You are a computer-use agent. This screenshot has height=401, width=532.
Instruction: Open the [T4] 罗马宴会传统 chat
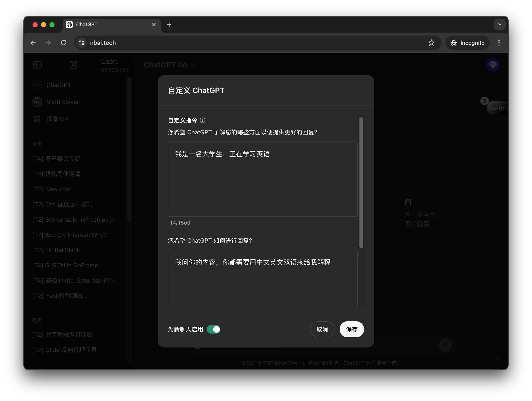point(56,159)
